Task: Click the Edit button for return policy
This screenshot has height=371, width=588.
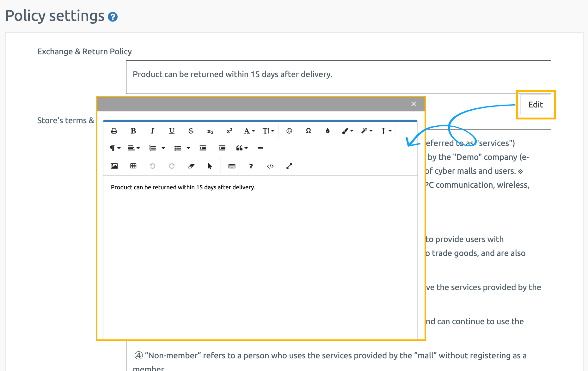Action: point(536,105)
